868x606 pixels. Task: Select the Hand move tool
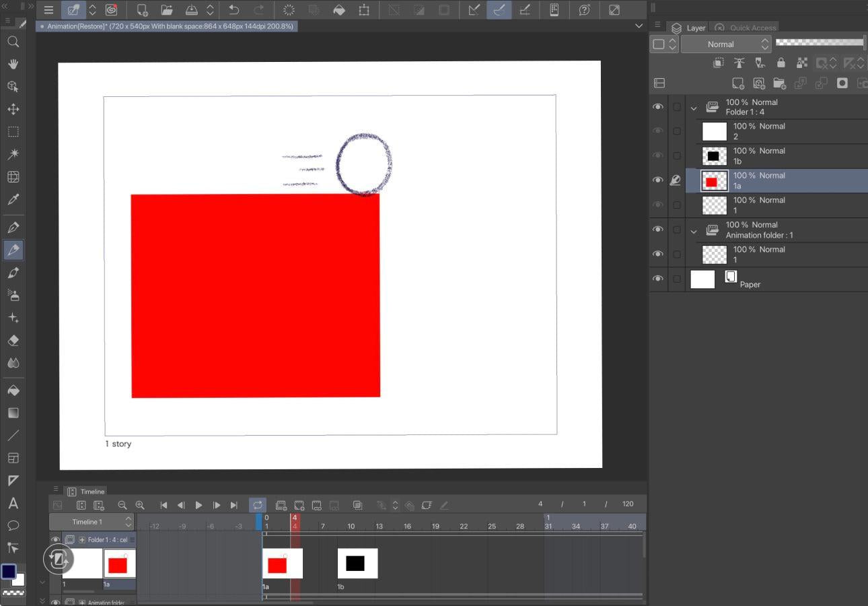tap(13, 64)
